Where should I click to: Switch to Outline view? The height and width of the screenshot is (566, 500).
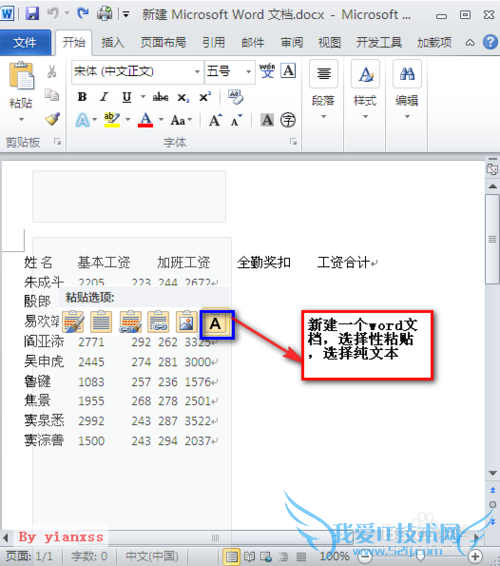[x=284, y=557]
